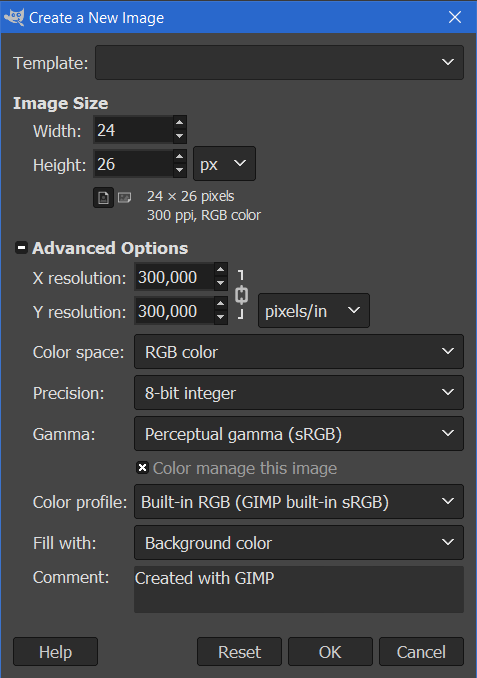The height and width of the screenshot is (678, 477).
Task: Select landscape orientation icon
Action: click(x=125, y=198)
